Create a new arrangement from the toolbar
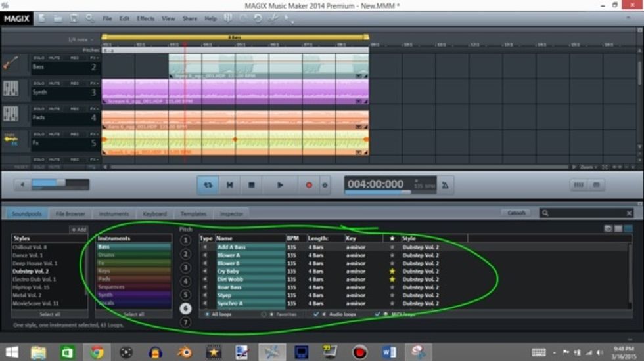 (x=42, y=18)
